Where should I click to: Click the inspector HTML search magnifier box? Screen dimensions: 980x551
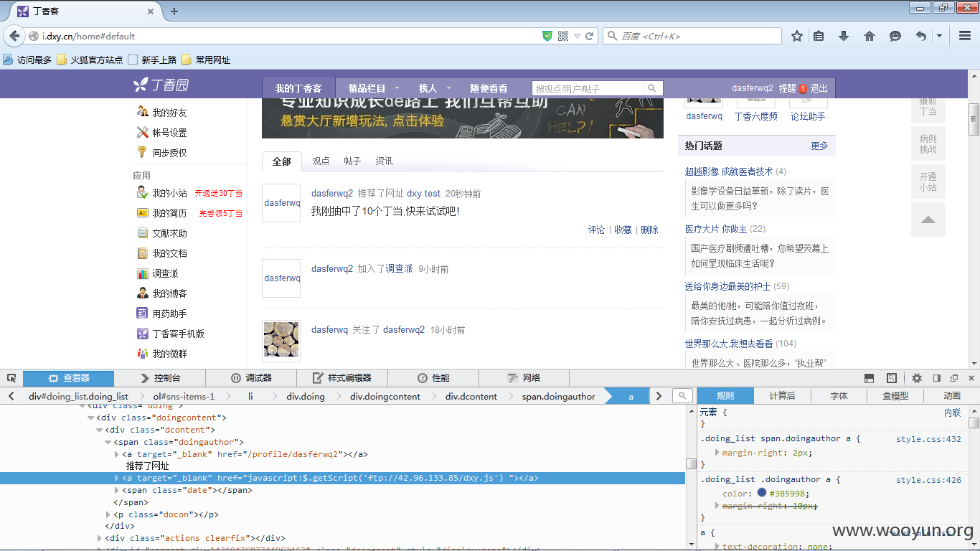(682, 396)
